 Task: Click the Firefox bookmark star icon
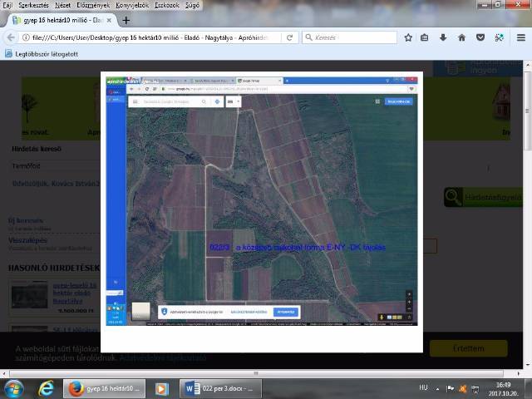408,37
